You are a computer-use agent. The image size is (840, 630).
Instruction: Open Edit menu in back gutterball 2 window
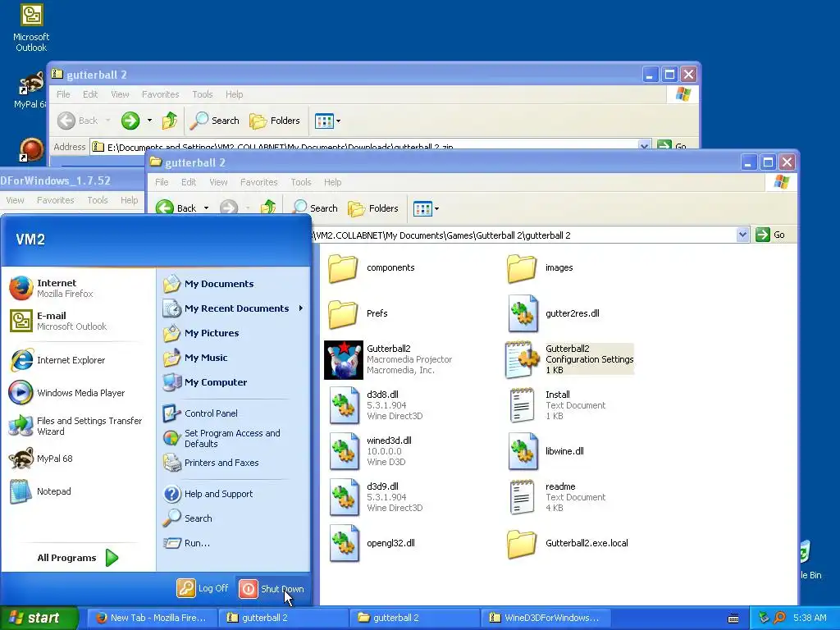click(90, 94)
